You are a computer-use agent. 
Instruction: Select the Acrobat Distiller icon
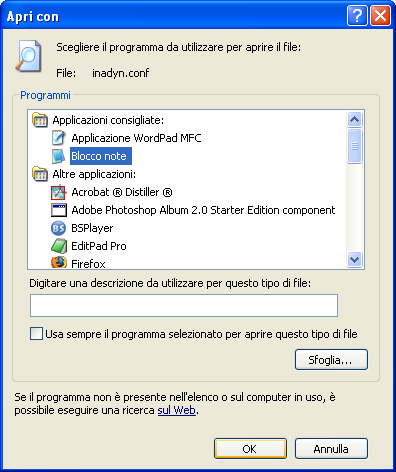click(x=58, y=192)
